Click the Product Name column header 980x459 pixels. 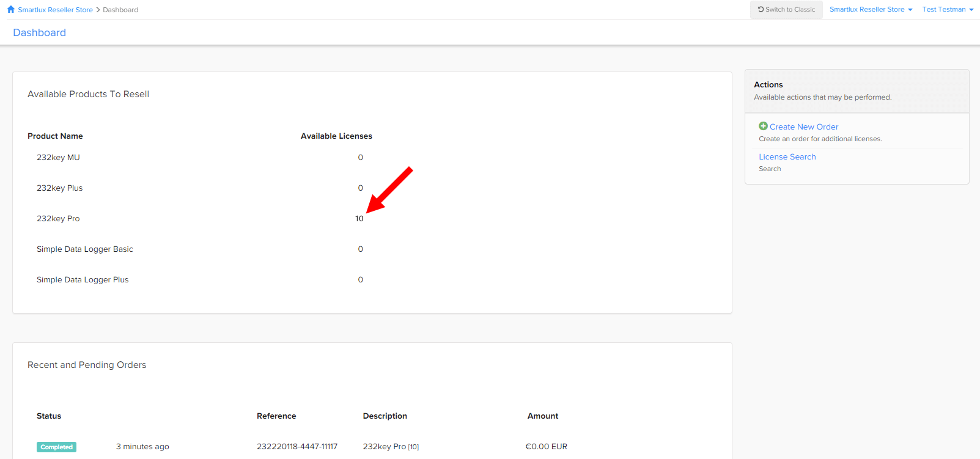[x=55, y=136]
